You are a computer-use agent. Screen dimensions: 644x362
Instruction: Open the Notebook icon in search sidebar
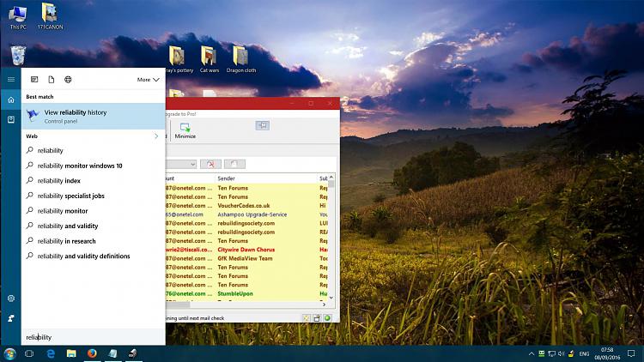(11, 119)
